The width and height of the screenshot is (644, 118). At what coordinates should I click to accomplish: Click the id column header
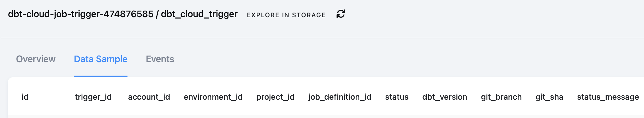click(x=25, y=97)
